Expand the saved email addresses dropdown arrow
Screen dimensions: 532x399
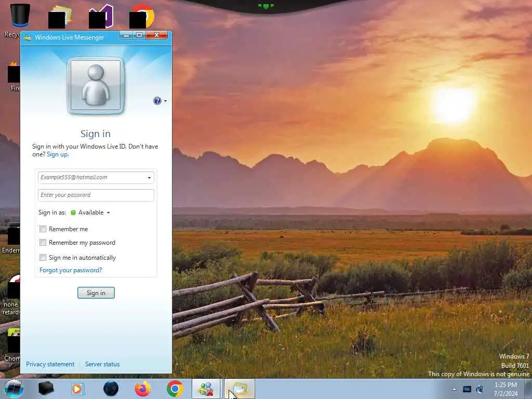pos(149,178)
